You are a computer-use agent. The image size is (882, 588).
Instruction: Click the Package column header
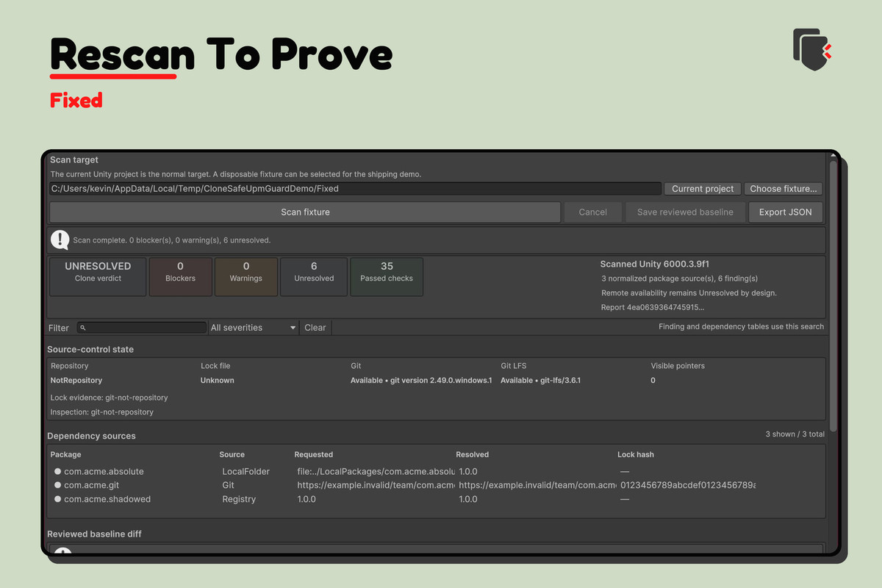(66, 455)
